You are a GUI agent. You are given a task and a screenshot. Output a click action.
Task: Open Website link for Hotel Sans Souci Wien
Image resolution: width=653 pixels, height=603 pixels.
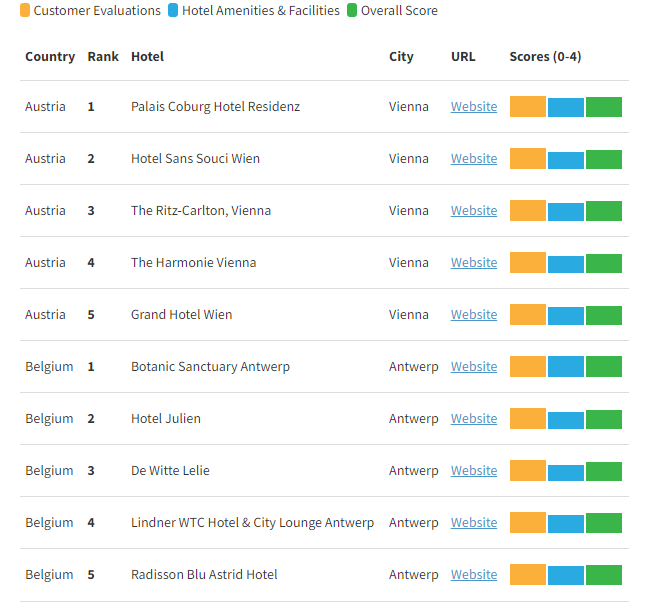473,159
